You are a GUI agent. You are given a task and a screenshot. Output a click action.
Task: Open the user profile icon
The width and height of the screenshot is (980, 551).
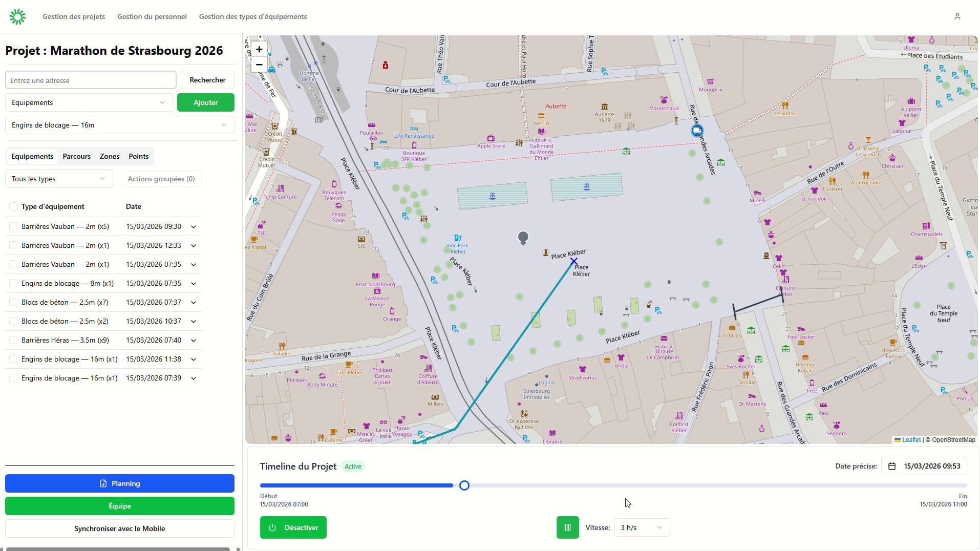point(957,16)
